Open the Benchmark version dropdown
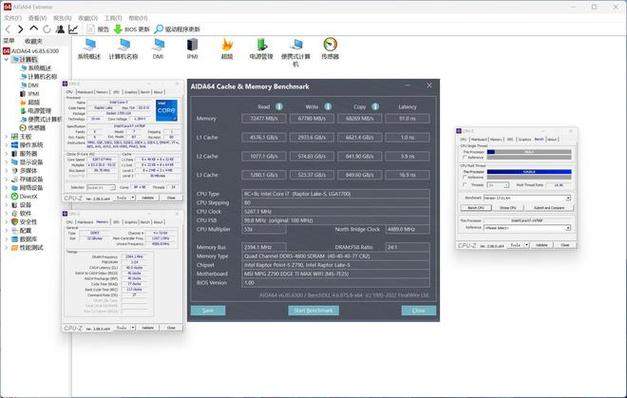The image size is (627, 398). coord(527,198)
